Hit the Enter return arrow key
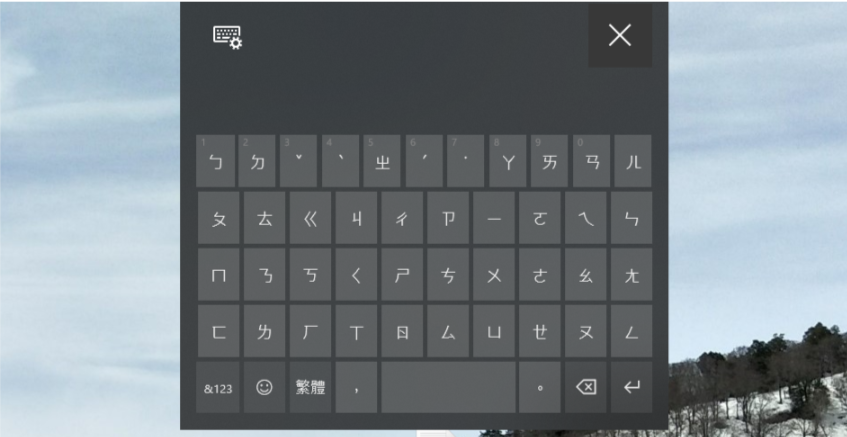Viewport: 847px width, 437px height. [631, 387]
